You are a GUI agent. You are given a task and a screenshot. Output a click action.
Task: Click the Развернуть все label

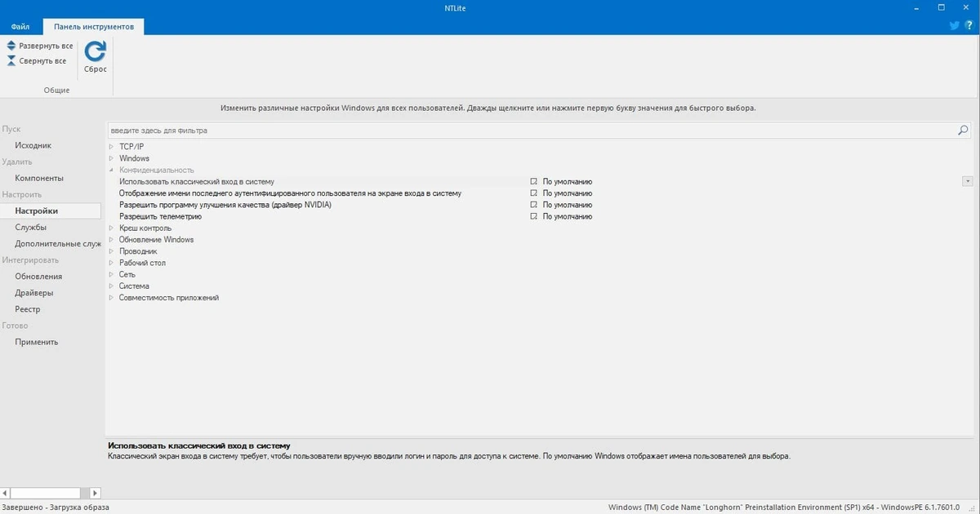click(46, 46)
